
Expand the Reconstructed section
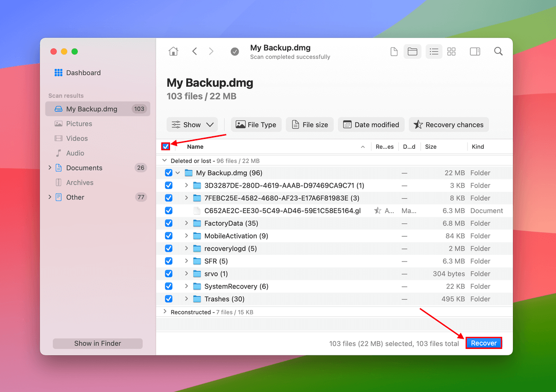coord(164,312)
